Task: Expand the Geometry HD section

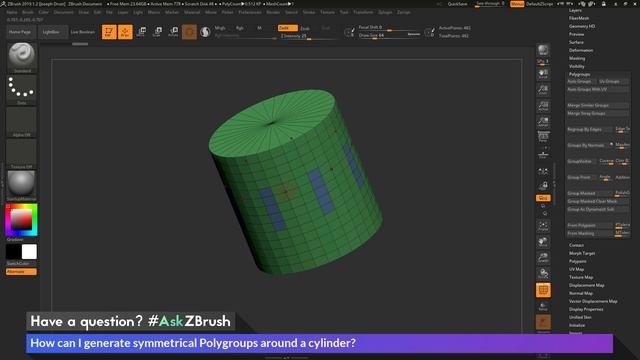Action: coord(582,26)
